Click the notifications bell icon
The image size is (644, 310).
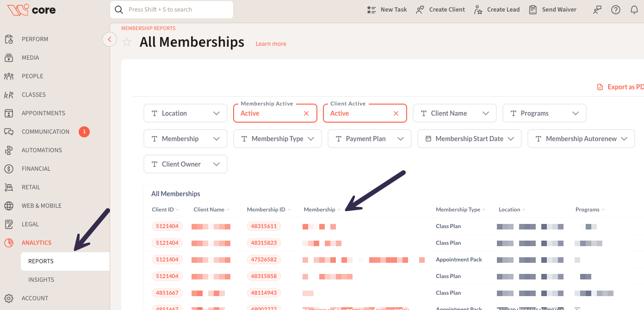[x=634, y=10]
